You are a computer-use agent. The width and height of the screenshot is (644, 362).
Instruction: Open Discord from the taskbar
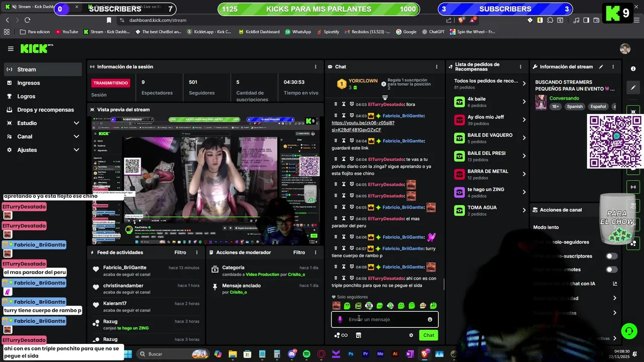click(292, 354)
